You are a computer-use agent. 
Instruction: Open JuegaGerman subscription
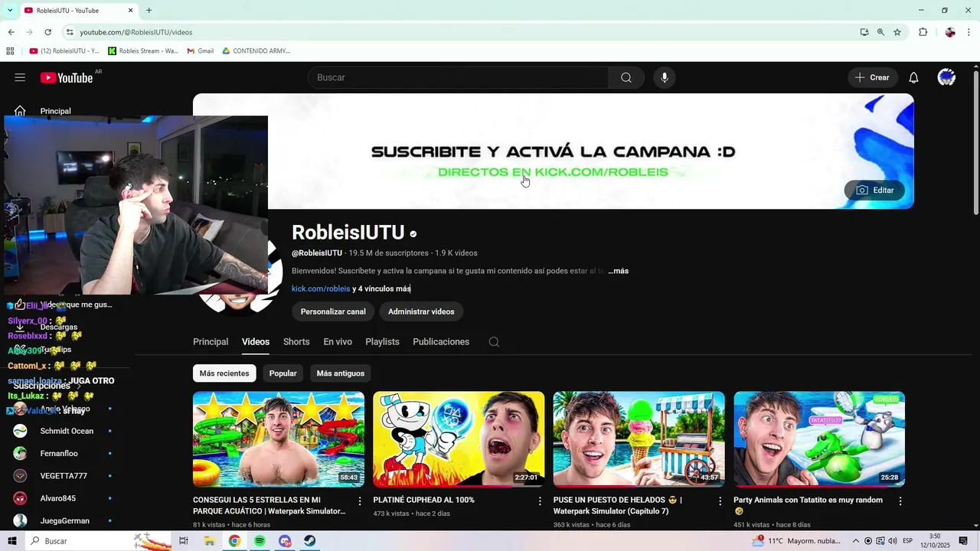point(65,521)
